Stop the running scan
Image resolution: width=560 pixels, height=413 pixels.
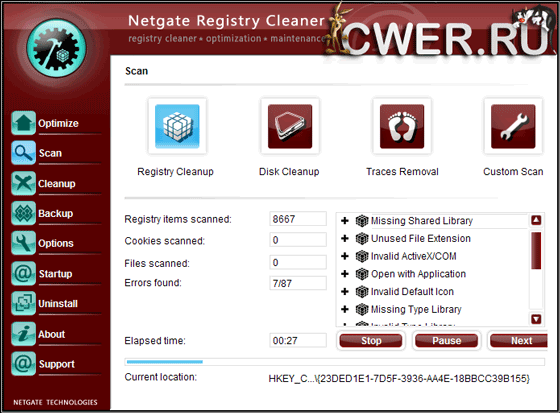pos(371,340)
